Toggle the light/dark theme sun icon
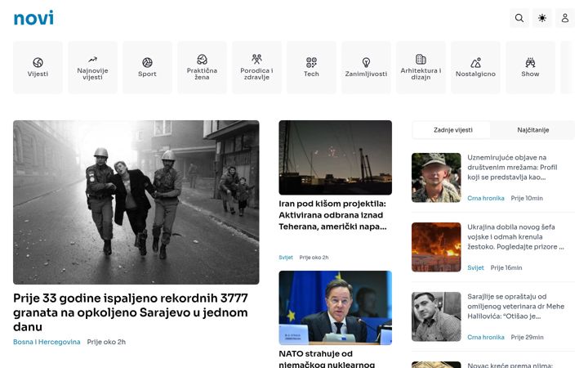This screenshot has height=368, width=588. pyautogui.click(x=542, y=18)
